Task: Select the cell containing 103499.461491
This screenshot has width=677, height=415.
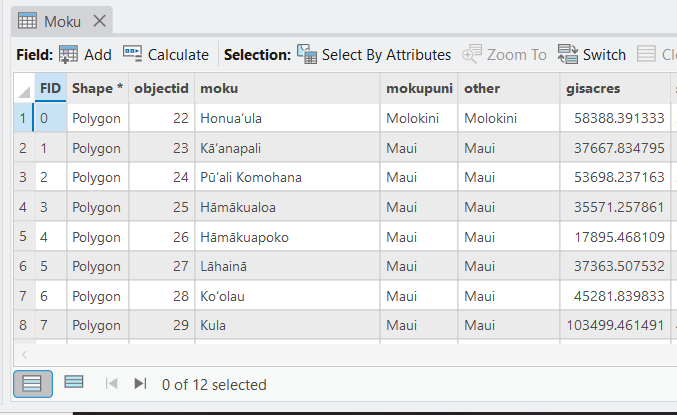Action: tap(615, 326)
